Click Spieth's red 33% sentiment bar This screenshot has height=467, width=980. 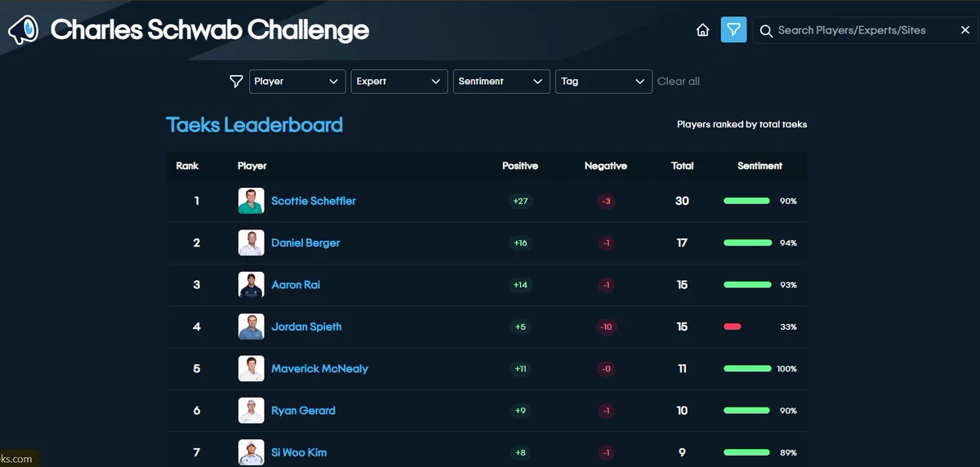(x=733, y=327)
